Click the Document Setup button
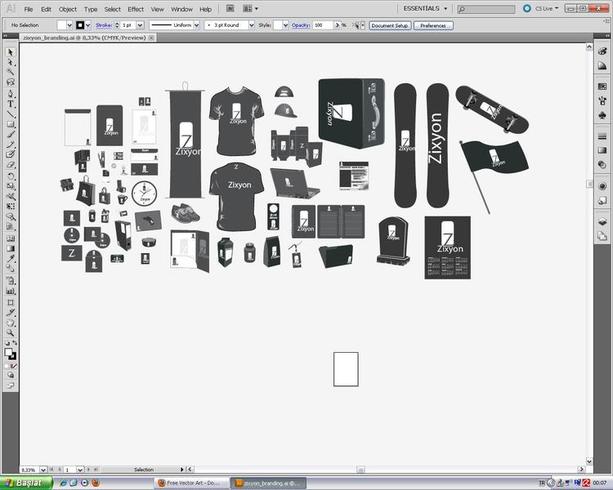This screenshot has height=490, width=613. (390, 25)
